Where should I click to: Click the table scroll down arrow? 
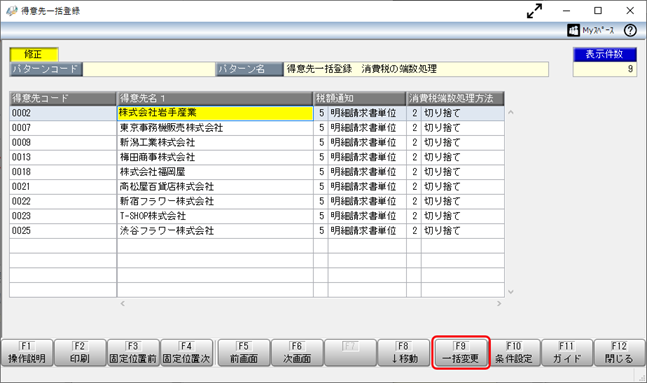click(510, 292)
